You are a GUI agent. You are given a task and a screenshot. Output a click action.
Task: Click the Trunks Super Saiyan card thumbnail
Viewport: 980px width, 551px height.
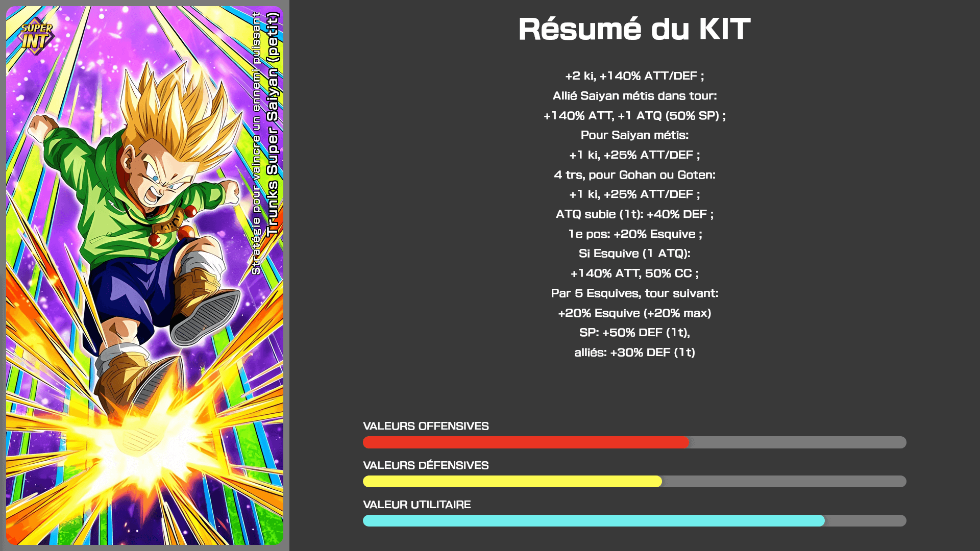pyautogui.click(x=143, y=275)
